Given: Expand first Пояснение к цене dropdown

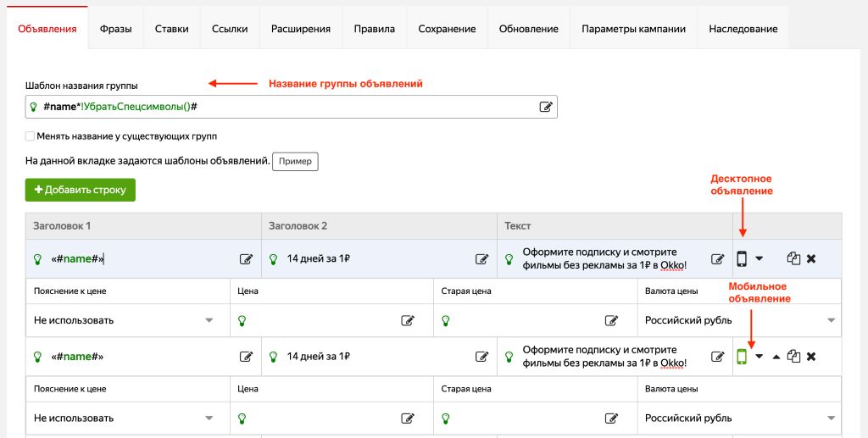Looking at the screenshot, I should pos(209,320).
